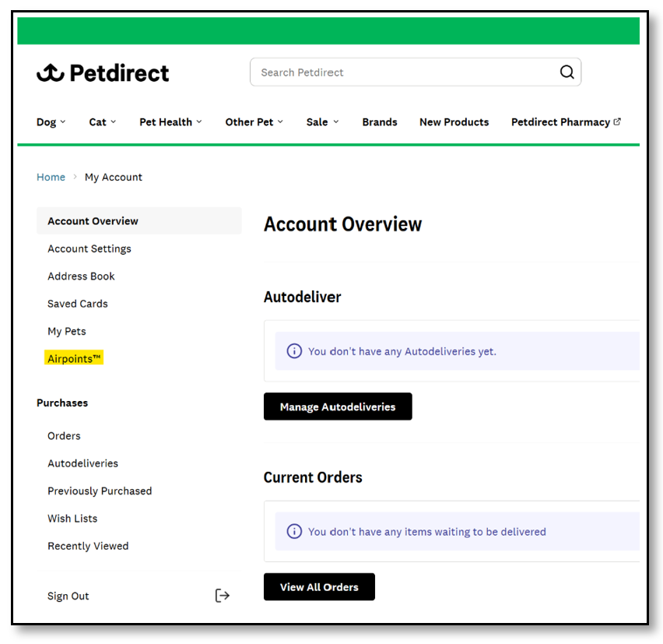Open the Pet Health dropdown menu
Image resolution: width=663 pixels, height=644 pixels.
tap(170, 121)
